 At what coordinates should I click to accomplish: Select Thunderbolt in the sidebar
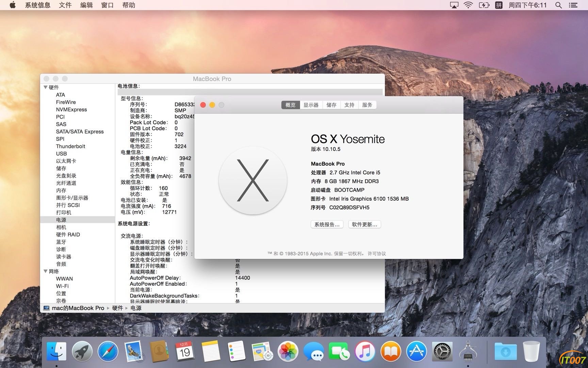coord(71,146)
